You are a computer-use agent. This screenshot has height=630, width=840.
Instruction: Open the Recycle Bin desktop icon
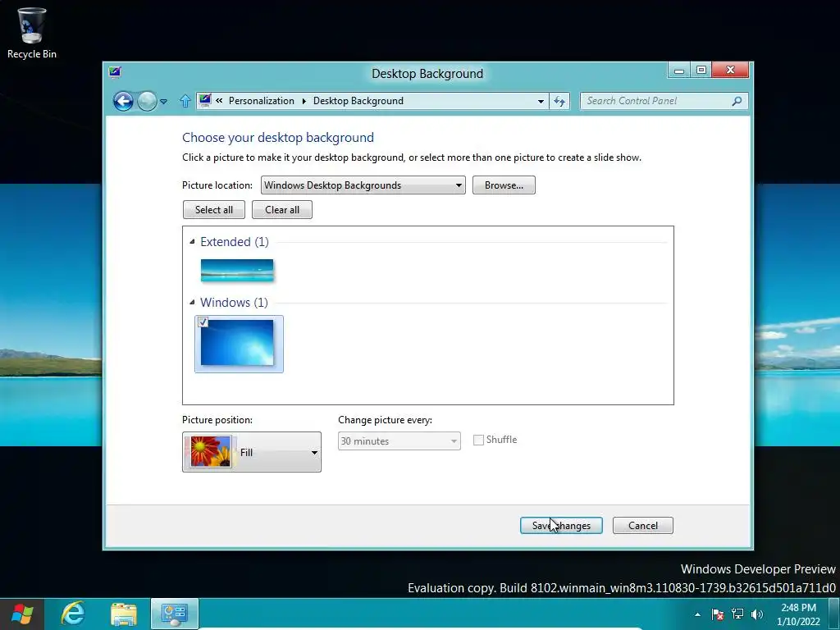pos(32,33)
